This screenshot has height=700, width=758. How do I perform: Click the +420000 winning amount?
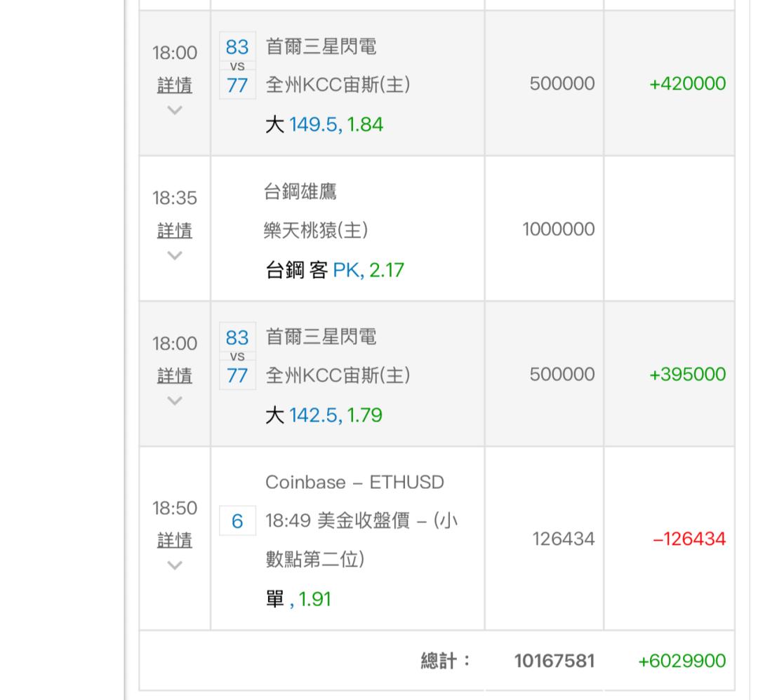687,84
